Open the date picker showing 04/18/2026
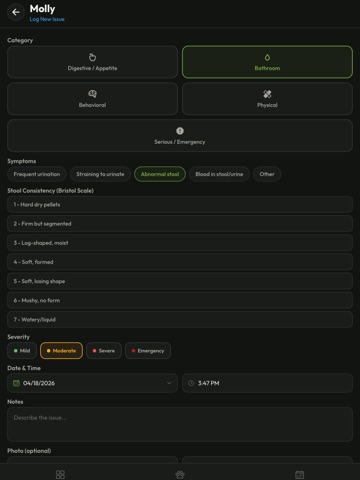The width and height of the screenshot is (360, 480). click(x=92, y=383)
